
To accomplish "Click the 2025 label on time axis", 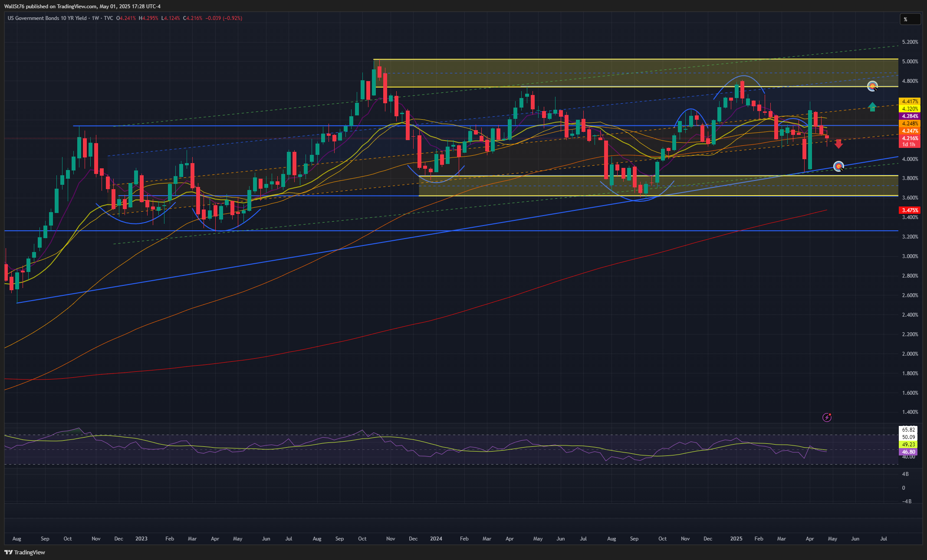I will pos(736,539).
